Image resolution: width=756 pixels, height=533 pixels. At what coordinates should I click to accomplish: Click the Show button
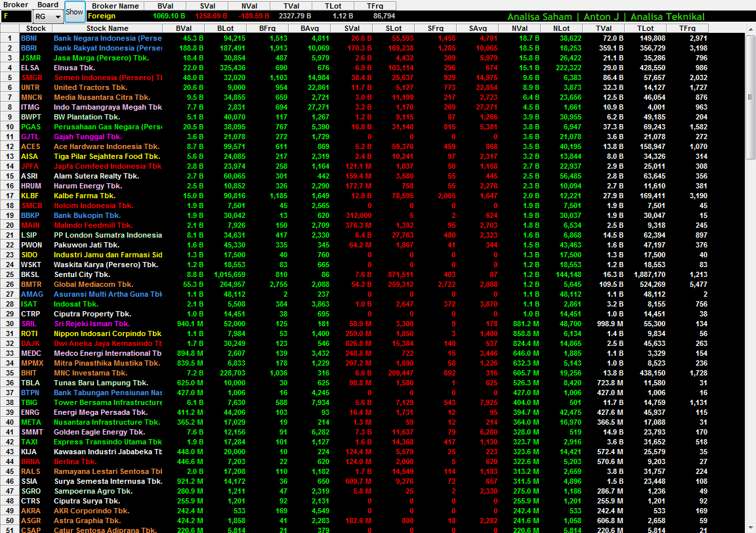[75, 12]
